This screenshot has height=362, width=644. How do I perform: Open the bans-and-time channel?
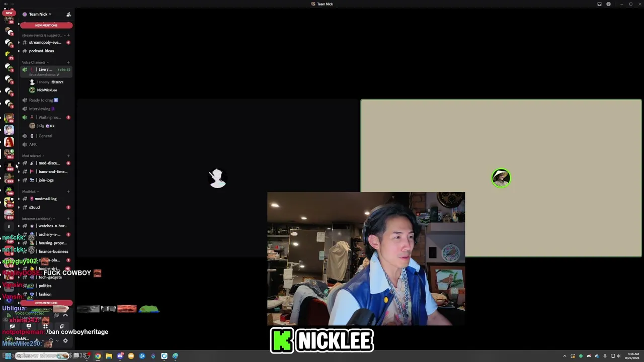[46, 171]
